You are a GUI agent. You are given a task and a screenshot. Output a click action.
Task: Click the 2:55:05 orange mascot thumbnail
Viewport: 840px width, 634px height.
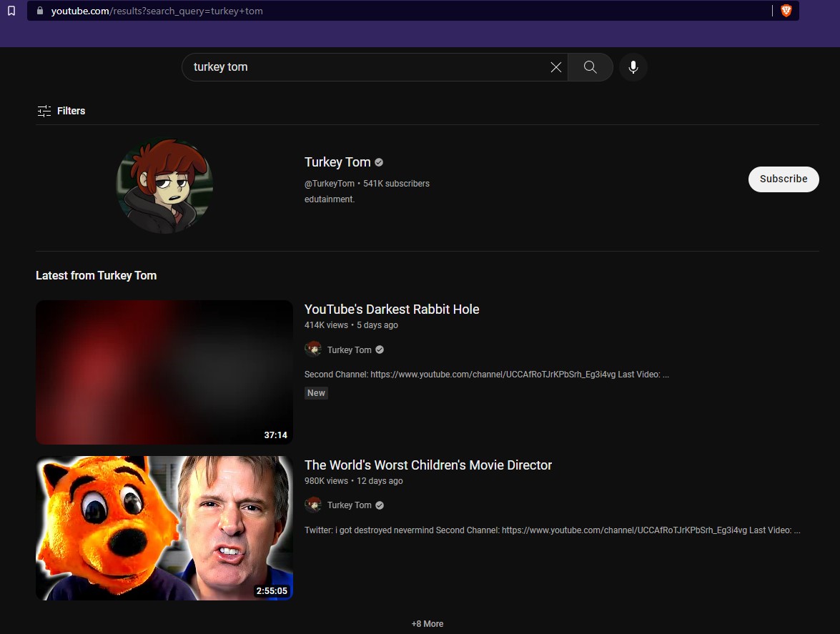[x=164, y=528]
